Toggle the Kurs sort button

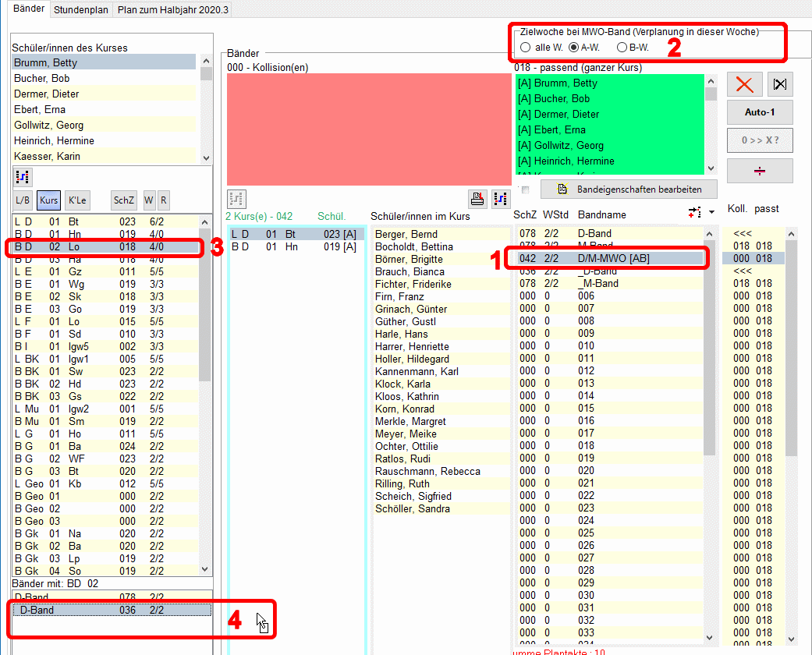pos(48,200)
